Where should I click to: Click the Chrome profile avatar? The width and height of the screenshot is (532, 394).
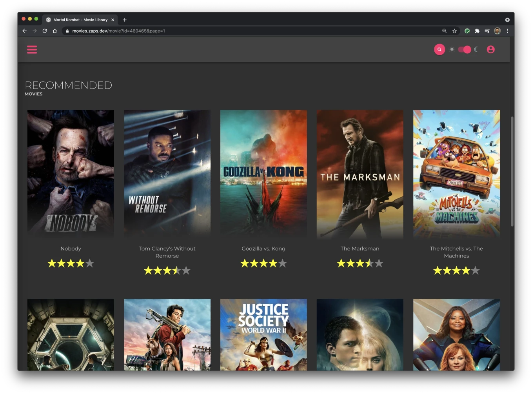[x=497, y=31]
